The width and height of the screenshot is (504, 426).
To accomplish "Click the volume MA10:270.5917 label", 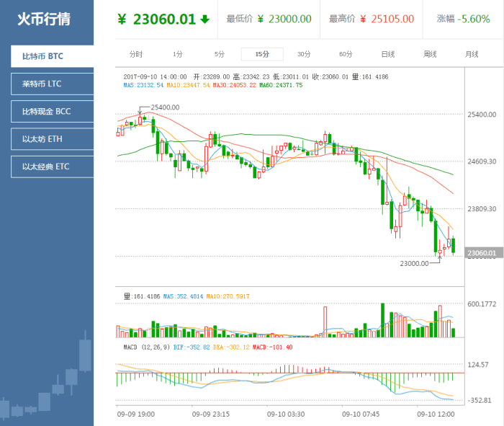I will pos(228,296).
